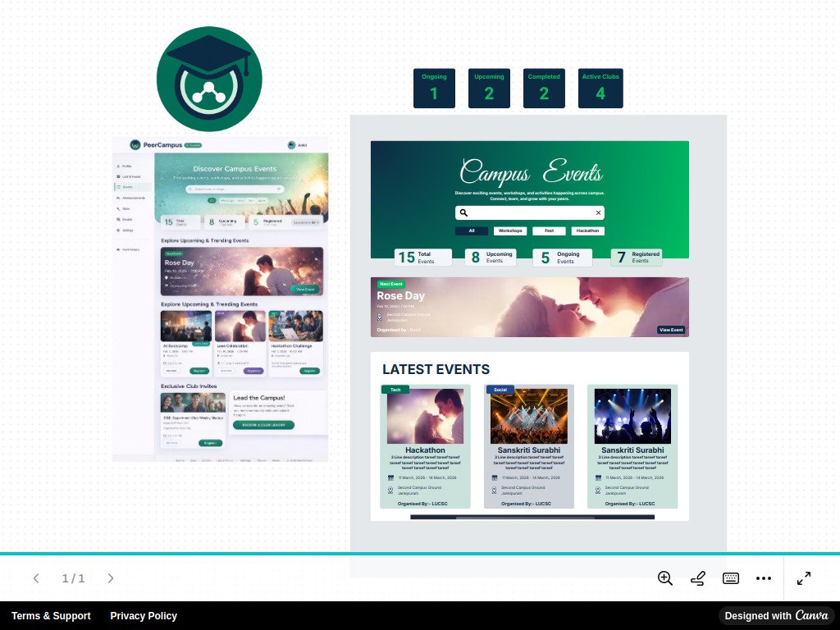Open the Andri profile avatar
This screenshot has height=630, width=840.
click(x=292, y=144)
